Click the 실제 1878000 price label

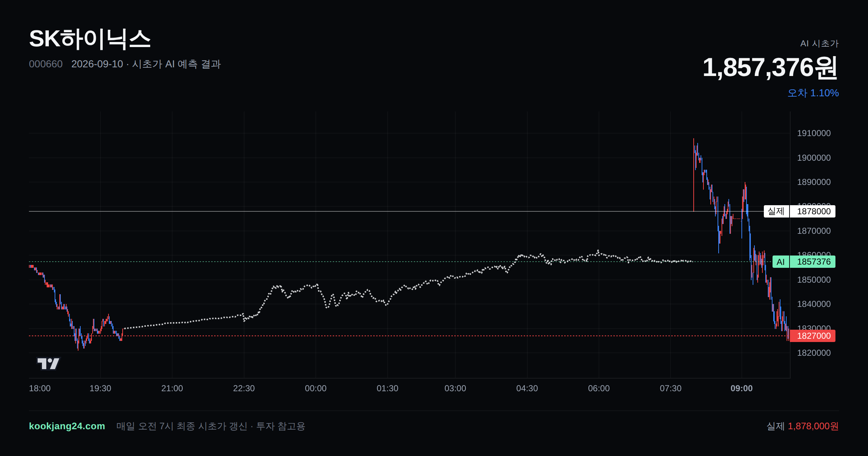tap(799, 211)
